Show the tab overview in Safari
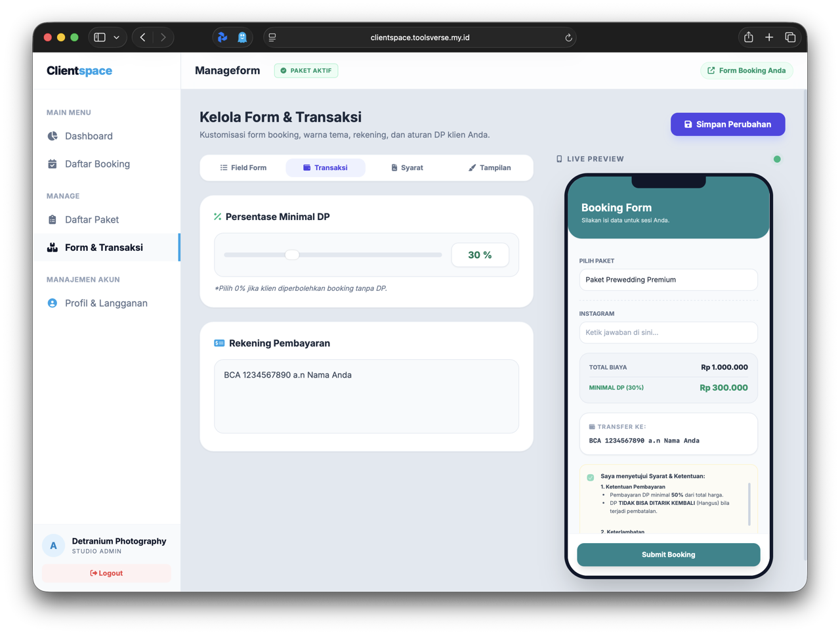 pyautogui.click(x=790, y=37)
